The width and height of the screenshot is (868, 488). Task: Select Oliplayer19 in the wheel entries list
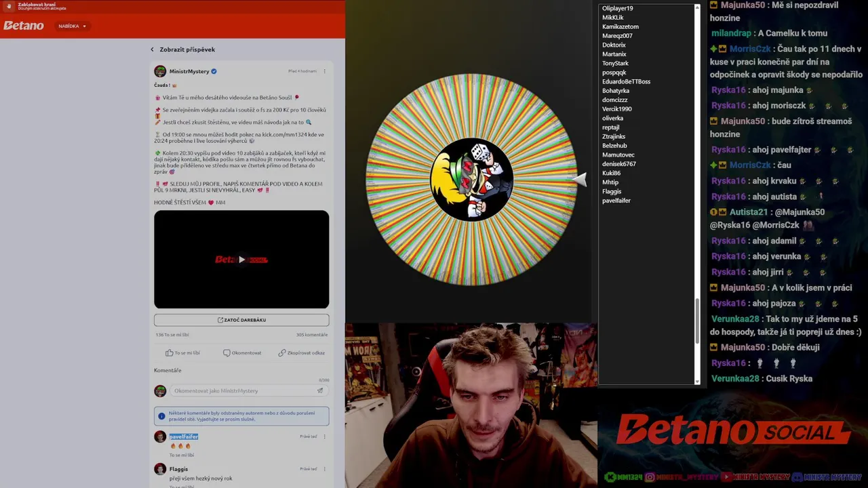(x=618, y=8)
